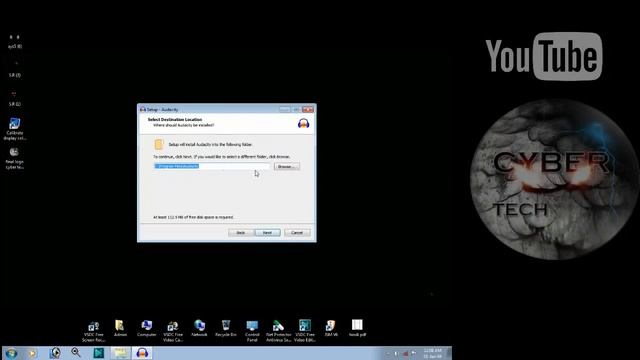Open the magnifier icon in taskbar

pyautogui.click(x=76, y=353)
